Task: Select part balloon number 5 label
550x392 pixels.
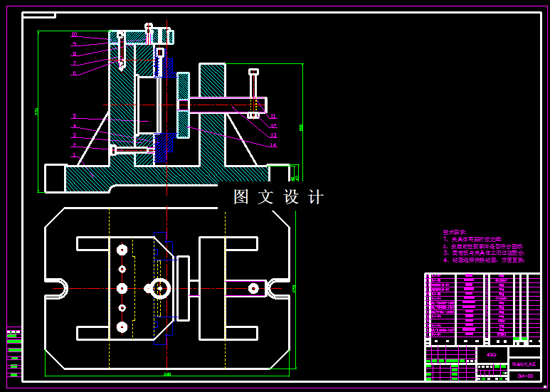Action: pos(75,116)
